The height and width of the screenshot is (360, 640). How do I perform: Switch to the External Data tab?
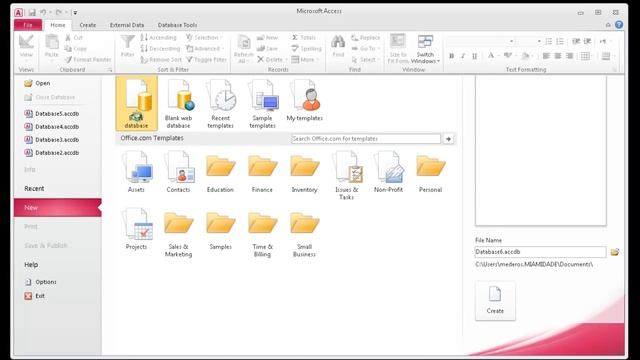click(127, 25)
